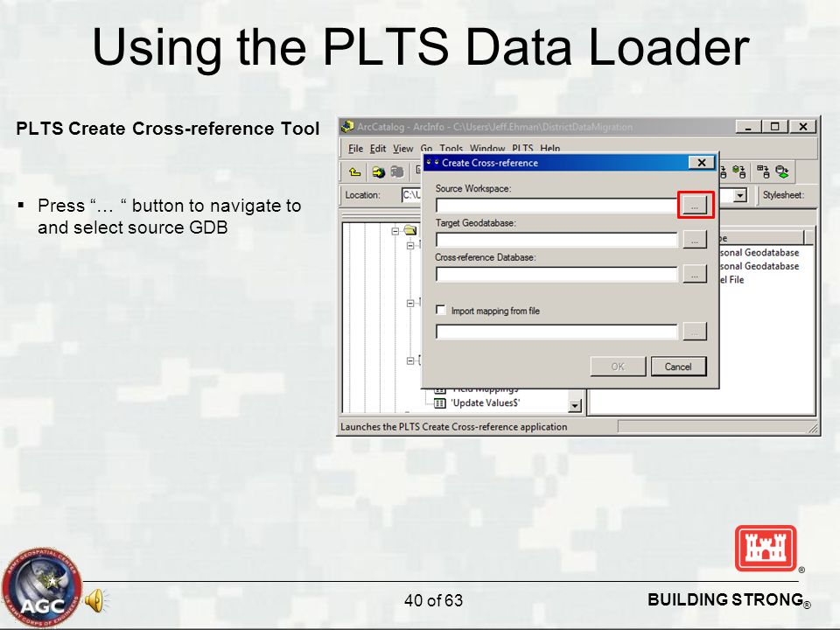Click the Cancel button in the dialog
The image size is (840, 630).
pos(678,367)
